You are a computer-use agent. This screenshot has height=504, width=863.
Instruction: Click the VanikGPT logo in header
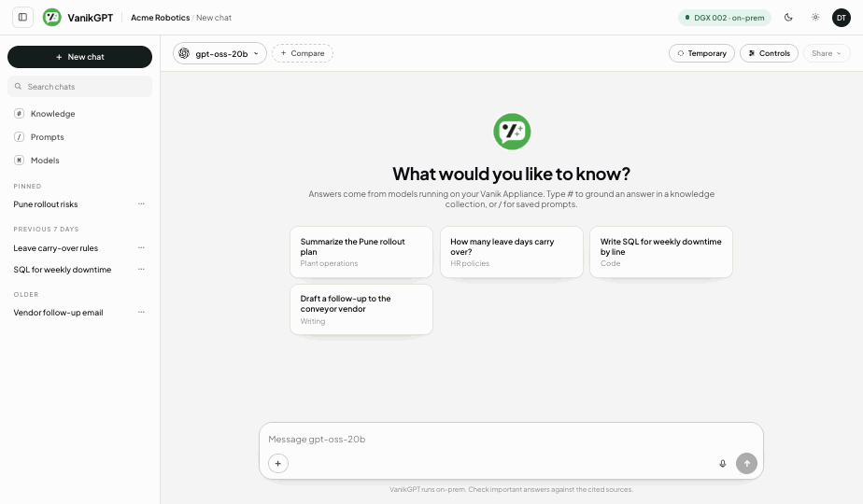(x=52, y=18)
